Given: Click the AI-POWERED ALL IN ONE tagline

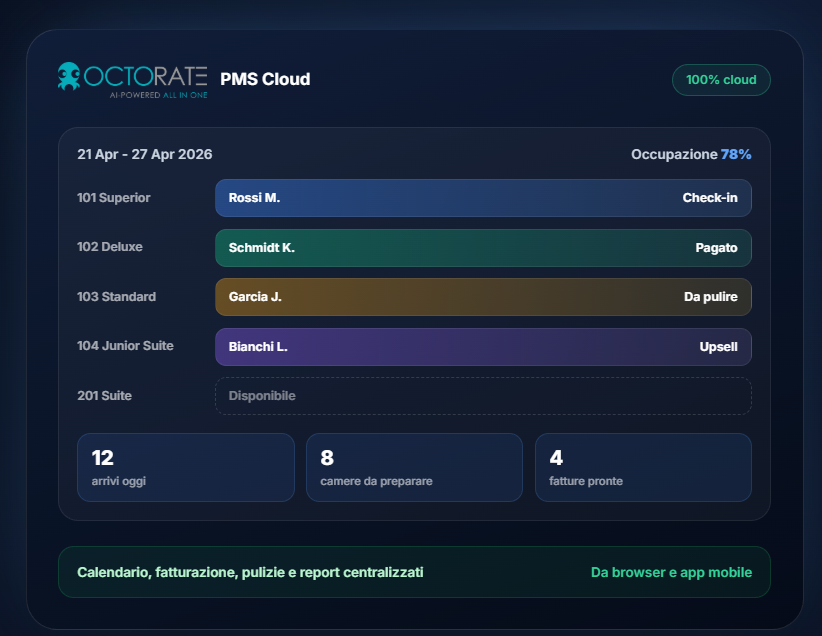Looking at the screenshot, I should 158,95.
